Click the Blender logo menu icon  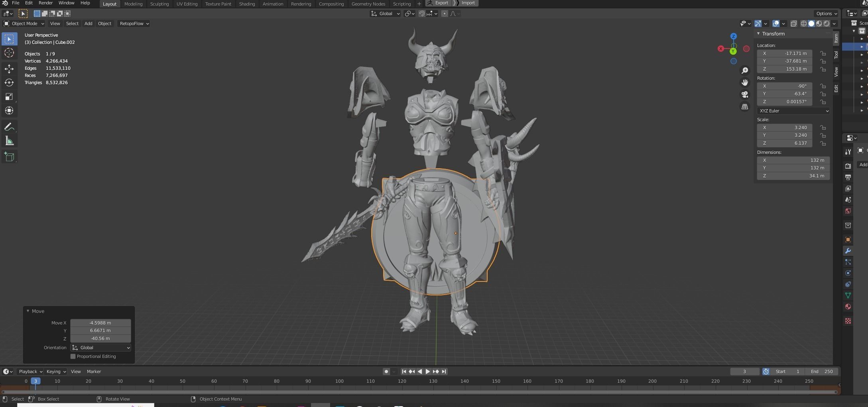point(5,3)
